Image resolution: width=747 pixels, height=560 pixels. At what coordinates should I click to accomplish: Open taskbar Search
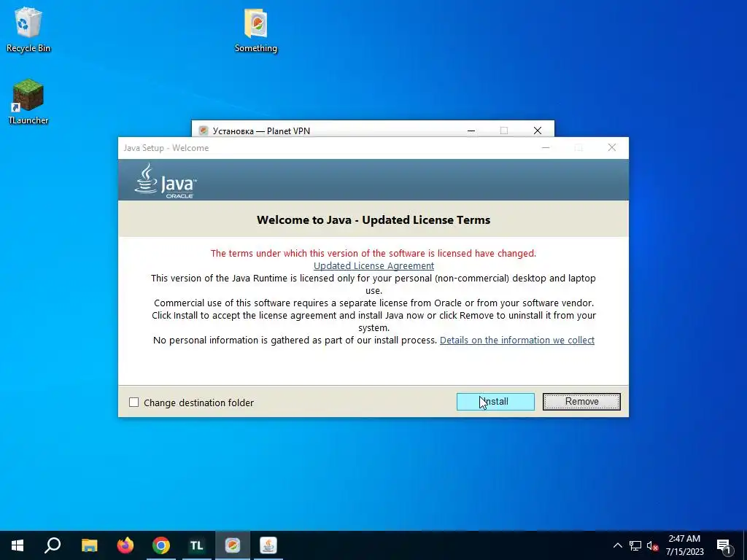pyautogui.click(x=53, y=545)
